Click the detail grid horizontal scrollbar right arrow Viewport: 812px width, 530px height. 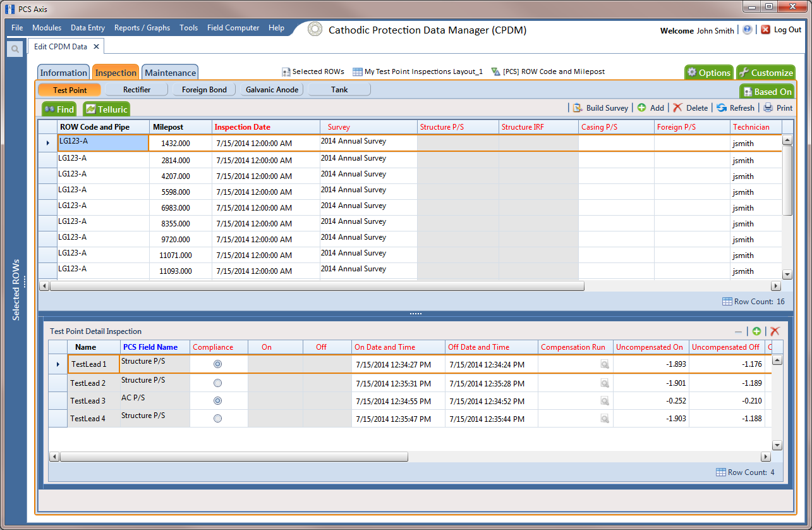pos(766,457)
